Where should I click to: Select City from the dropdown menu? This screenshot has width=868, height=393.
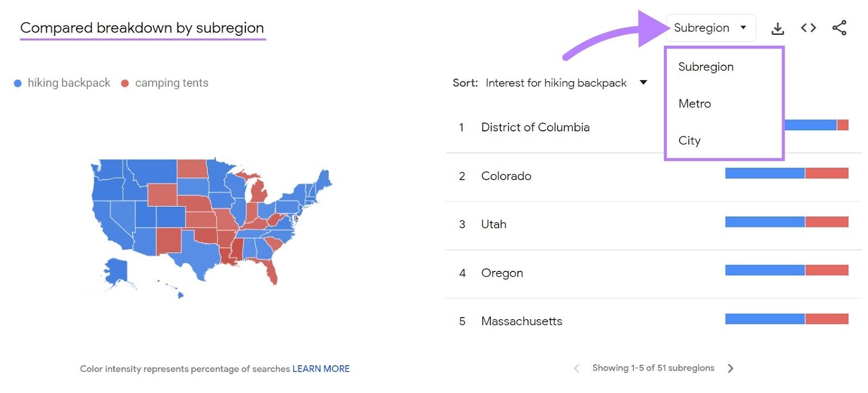point(690,141)
